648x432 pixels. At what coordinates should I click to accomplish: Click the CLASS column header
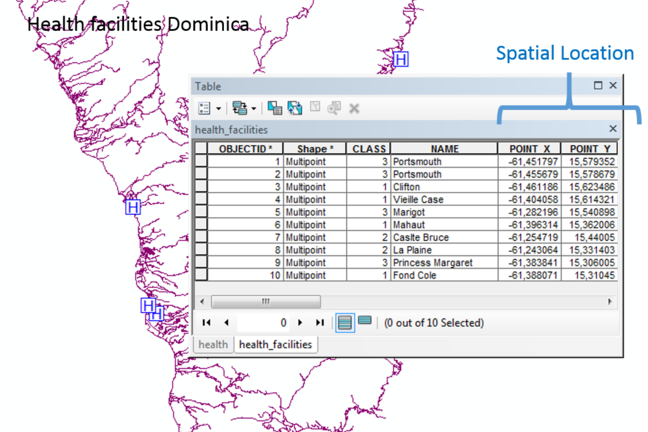pyautogui.click(x=369, y=149)
